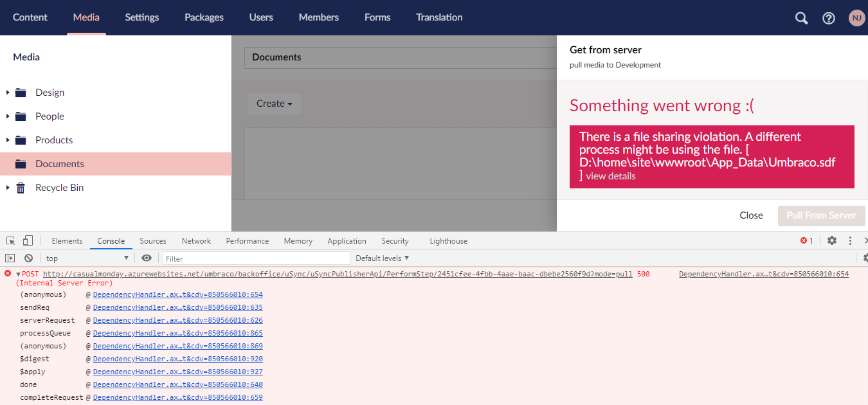Expand the Products tree node arrow

click(8, 140)
